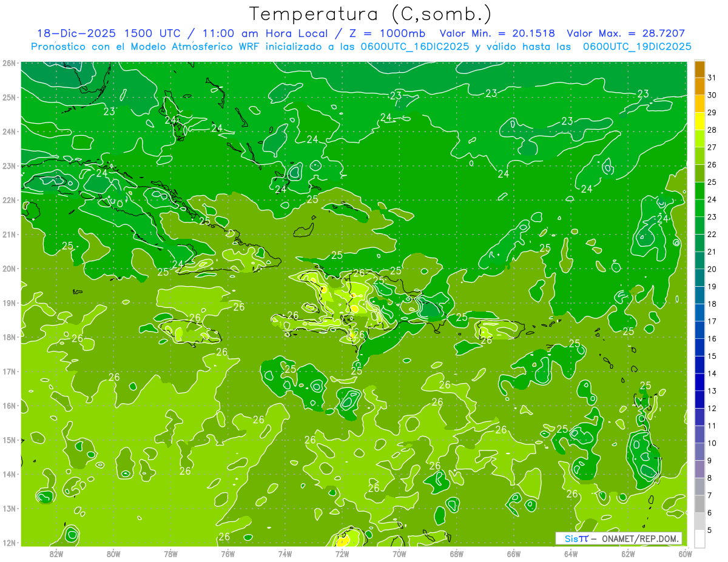The height and width of the screenshot is (562, 728).
Task: Click the 25N latitude axis label
Action: pyautogui.click(x=8, y=97)
